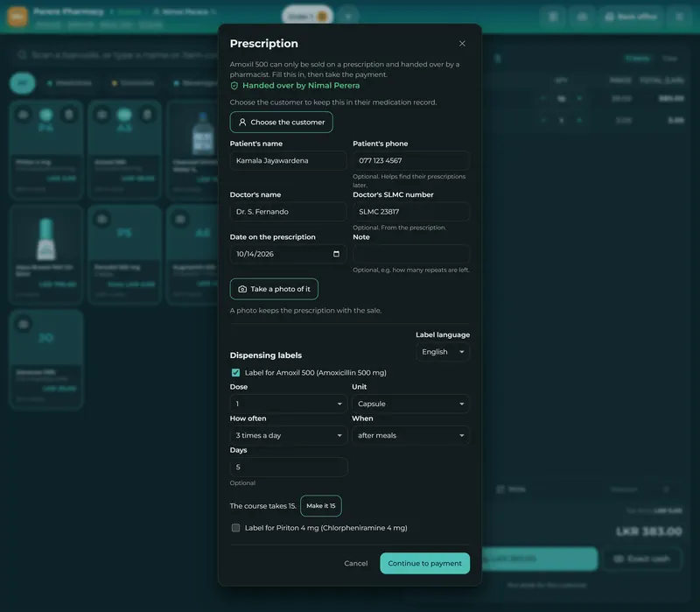Click the person icon in Choose the customer
This screenshot has height=612, width=700.
coord(242,122)
